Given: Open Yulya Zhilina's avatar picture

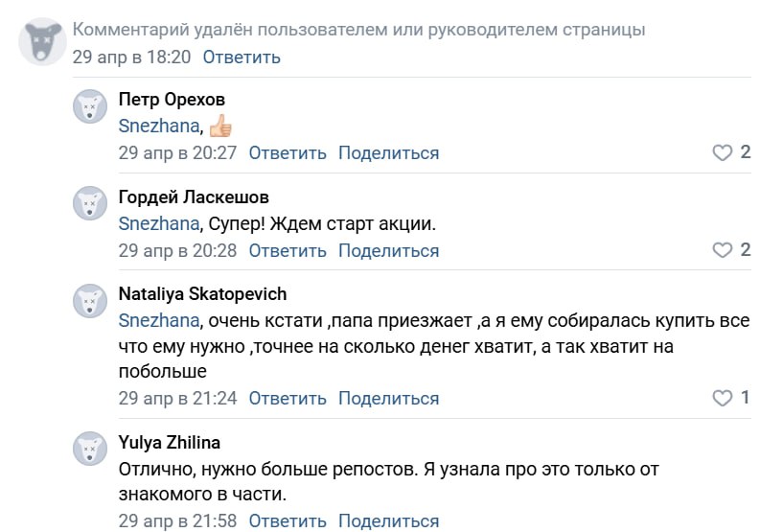Looking at the screenshot, I should coord(90,449).
